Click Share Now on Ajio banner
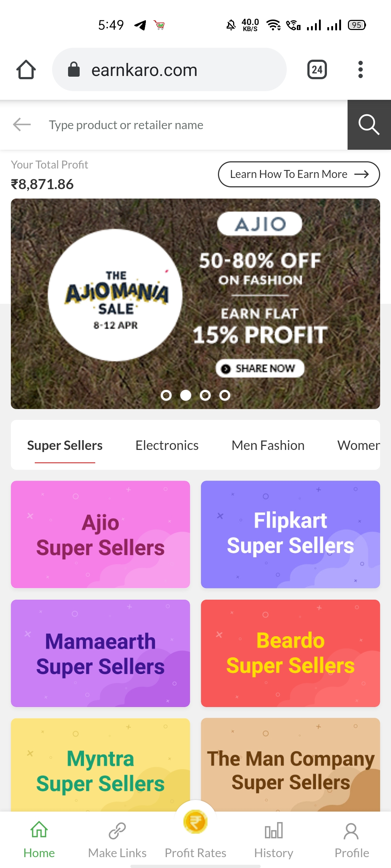This screenshot has height=868, width=391. click(260, 369)
